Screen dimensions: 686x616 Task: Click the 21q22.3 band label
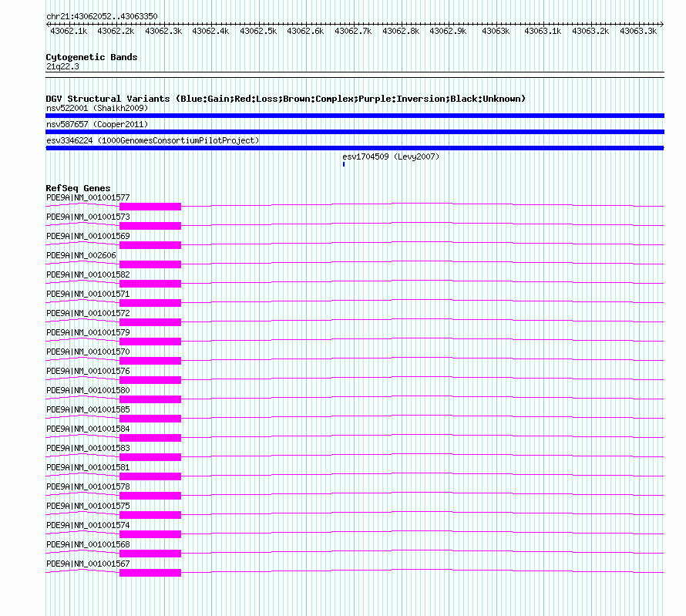(62, 66)
